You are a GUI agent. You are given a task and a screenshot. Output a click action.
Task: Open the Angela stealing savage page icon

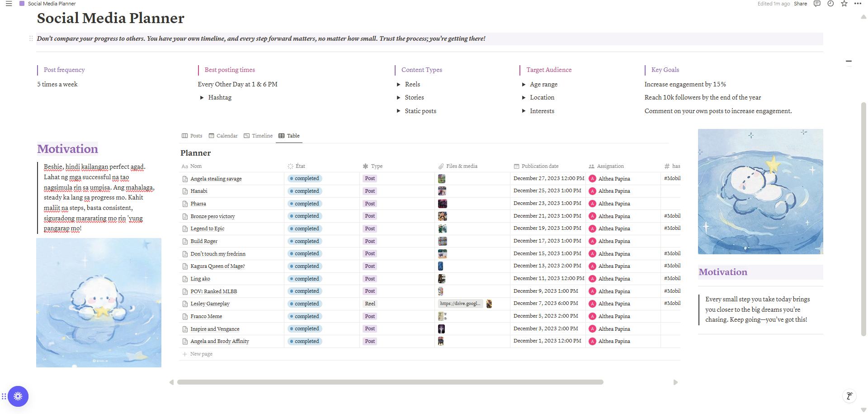(185, 179)
